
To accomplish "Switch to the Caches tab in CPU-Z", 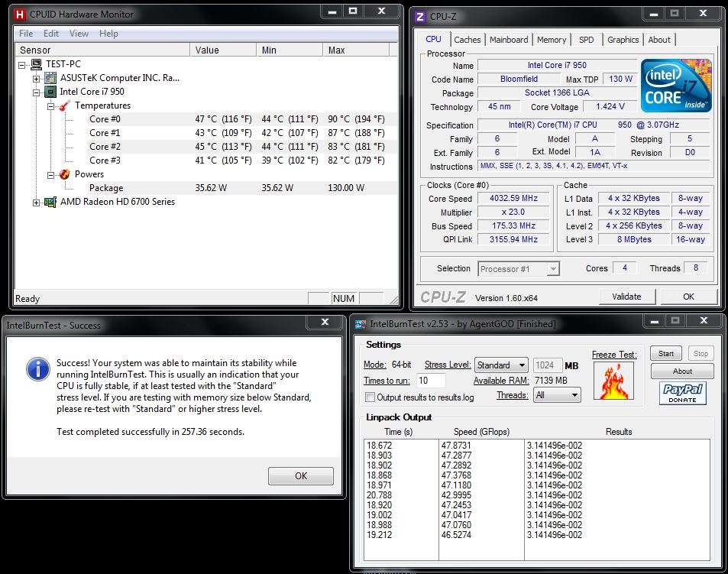I will (x=468, y=40).
